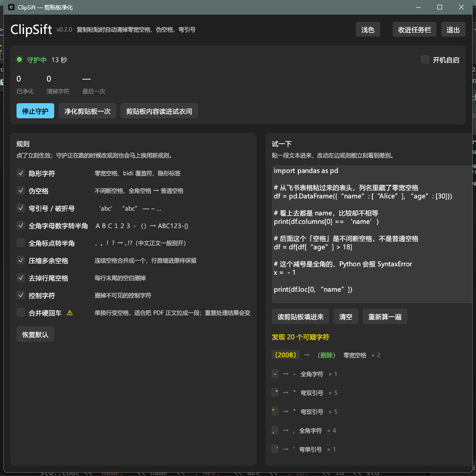Toggle the 控制字符 checkbox
This screenshot has height=476, width=476.
coord(21,295)
